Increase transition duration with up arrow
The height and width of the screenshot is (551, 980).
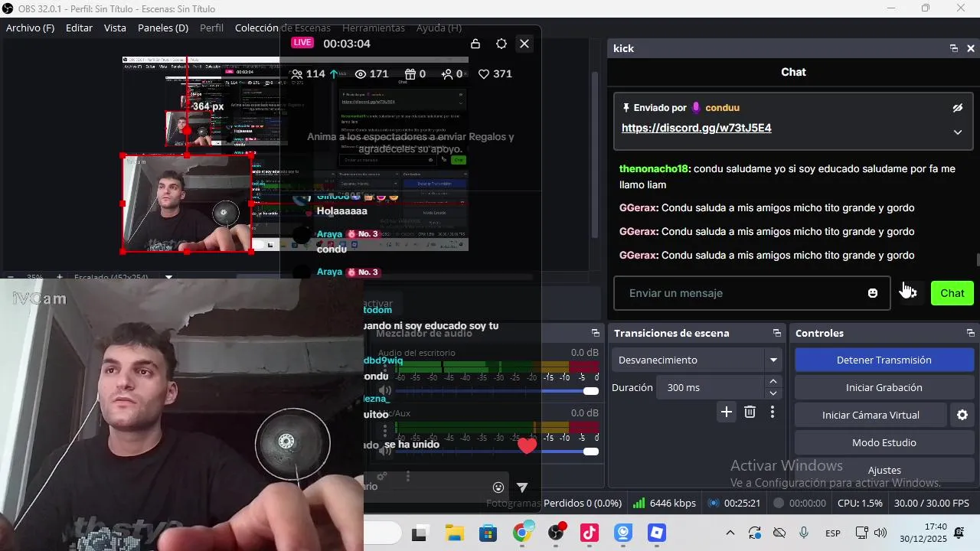(x=773, y=381)
